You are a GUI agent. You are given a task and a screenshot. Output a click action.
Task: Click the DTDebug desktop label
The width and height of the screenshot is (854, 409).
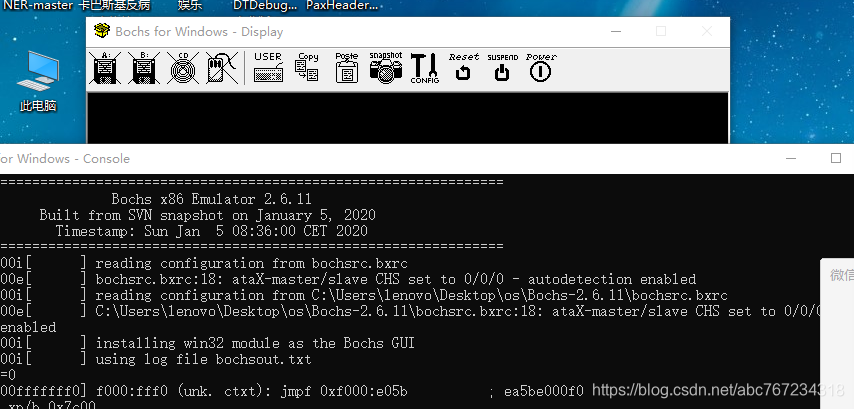point(265,6)
